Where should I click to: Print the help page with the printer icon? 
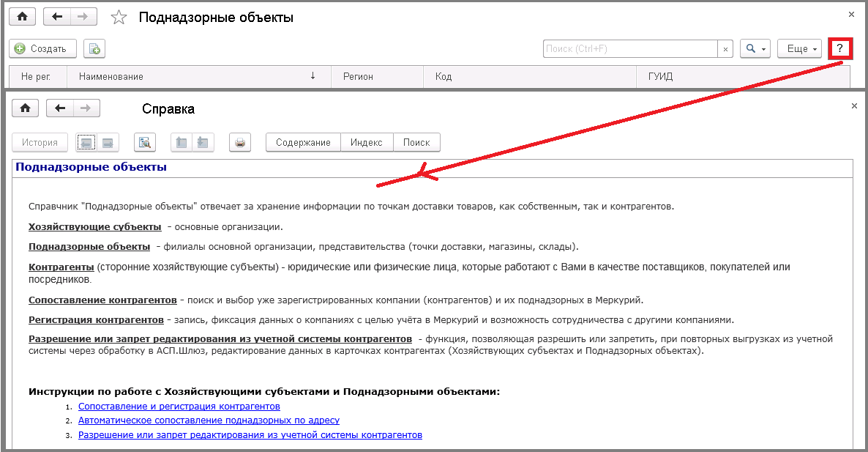(240, 142)
